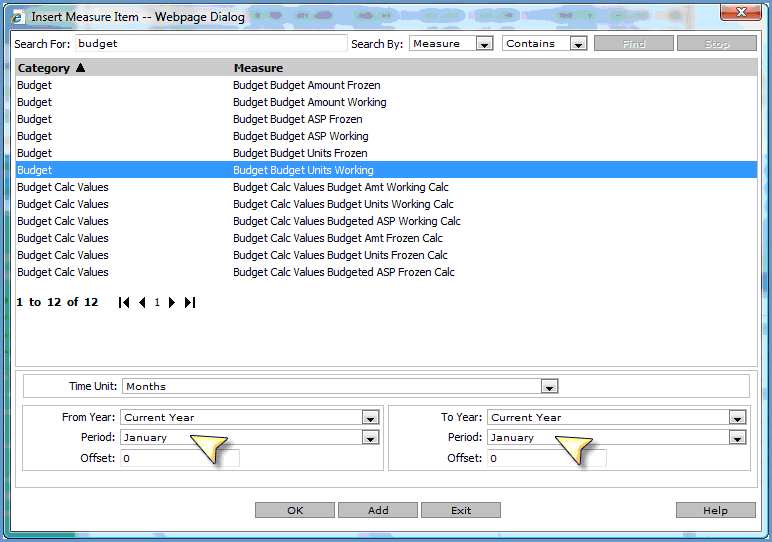Open the From Period January dropdown
This screenshot has height=542, width=772.
pyautogui.click(x=370, y=438)
